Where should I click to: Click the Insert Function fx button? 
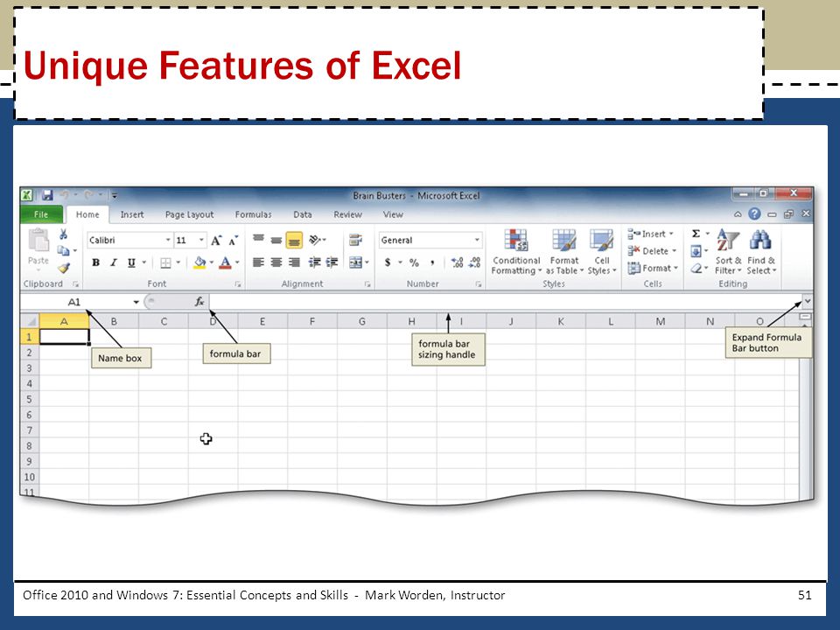199,302
